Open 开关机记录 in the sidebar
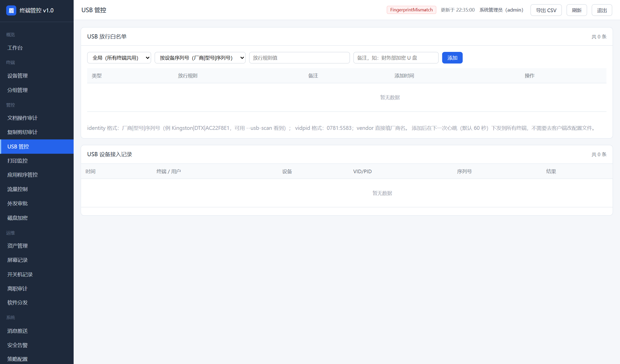Image resolution: width=620 pixels, height=364 pixels. pyautogui.click(x=37, y=274)
